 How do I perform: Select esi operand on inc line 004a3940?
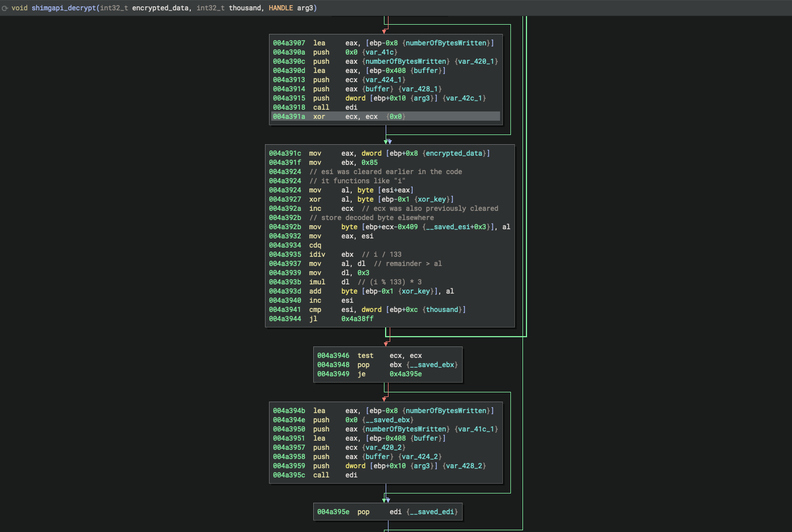coord(347,300)
